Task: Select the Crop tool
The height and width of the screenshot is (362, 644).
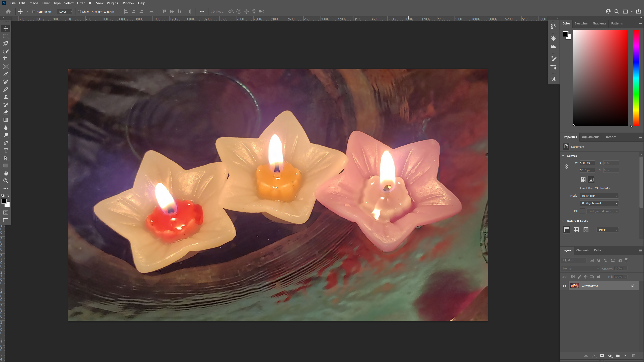Action: point(6,59)
